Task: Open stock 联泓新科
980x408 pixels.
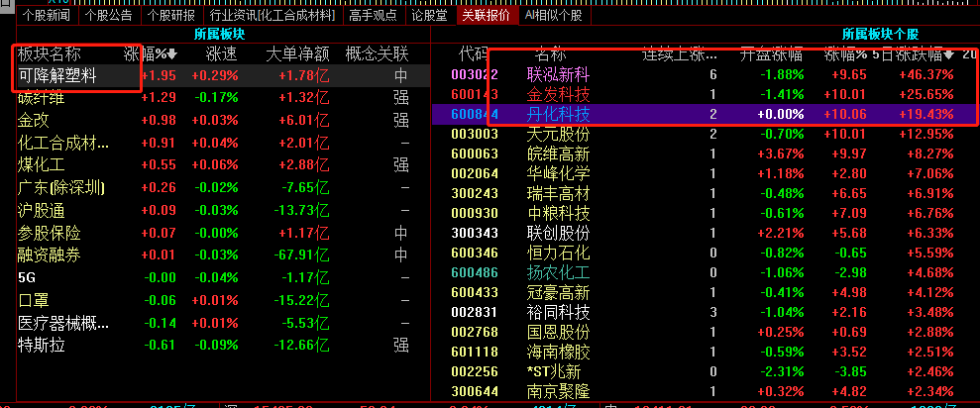Action: [x=558, y=75]
